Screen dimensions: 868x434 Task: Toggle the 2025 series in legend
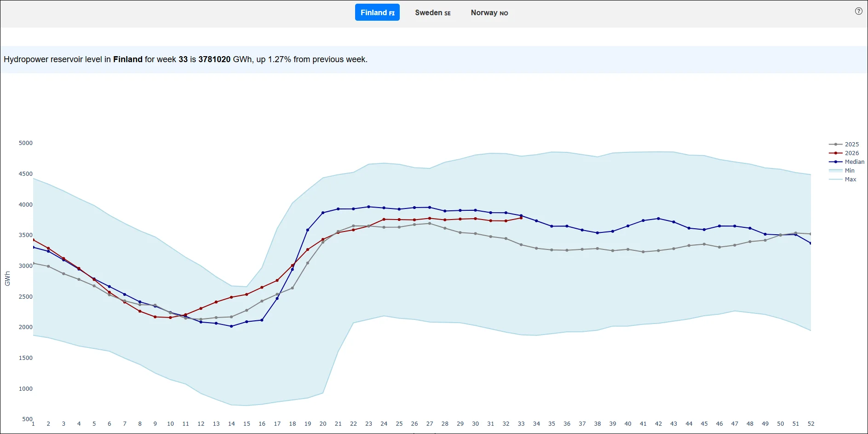846,144
